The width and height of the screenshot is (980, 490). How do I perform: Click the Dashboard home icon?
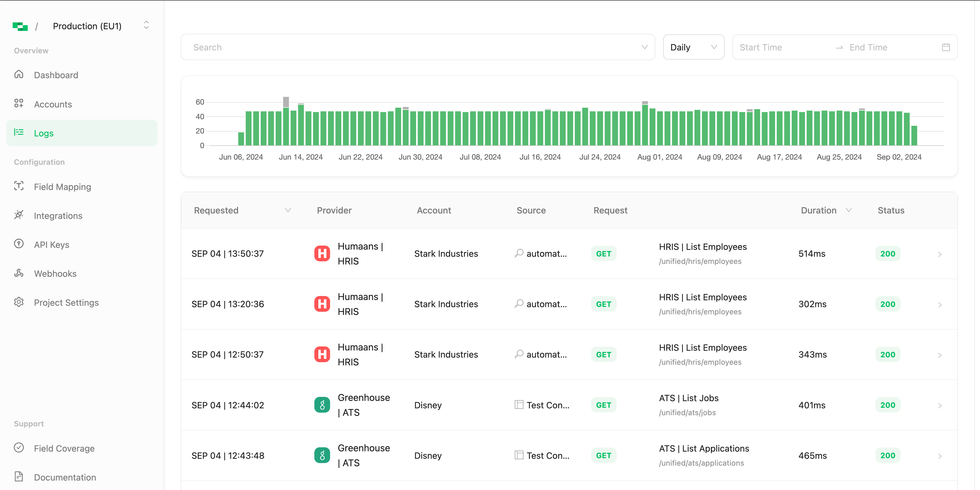[x=19, y=75]
